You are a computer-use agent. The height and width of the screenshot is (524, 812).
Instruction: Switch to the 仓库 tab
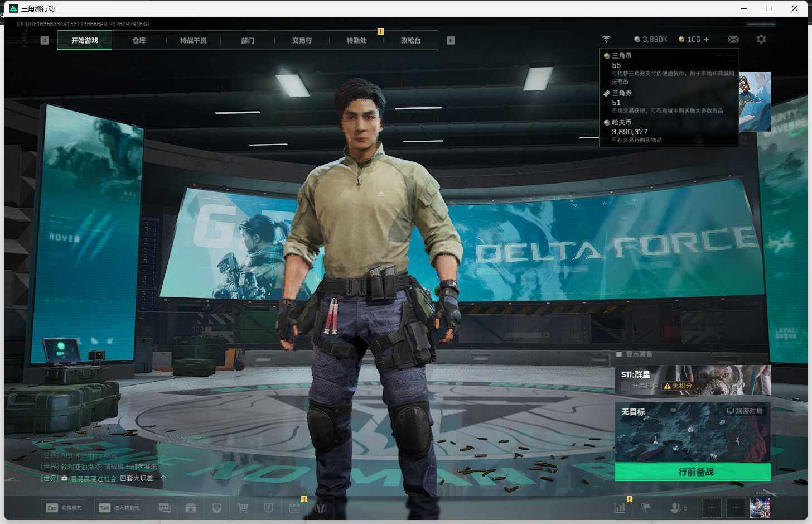pos(139,40)
